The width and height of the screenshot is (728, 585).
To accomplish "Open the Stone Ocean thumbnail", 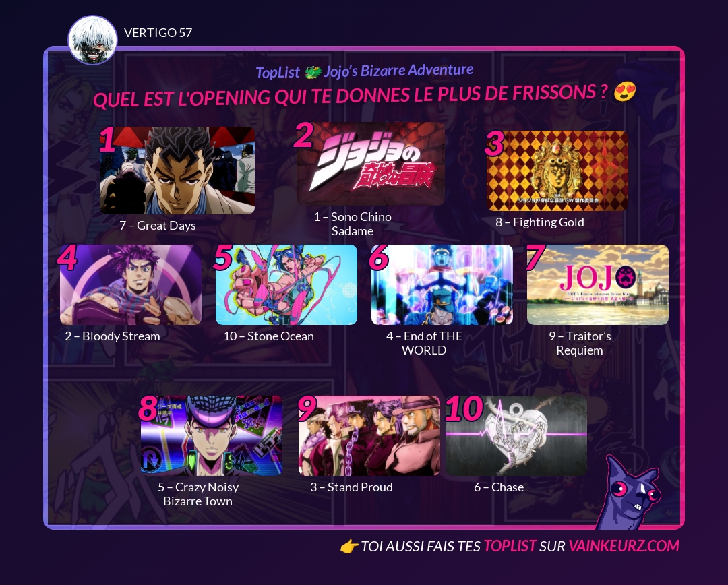I will tap(286, 284).
